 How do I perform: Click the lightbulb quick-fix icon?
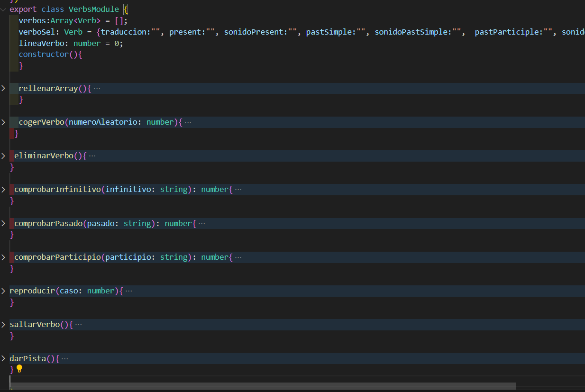tap(19, 368)
